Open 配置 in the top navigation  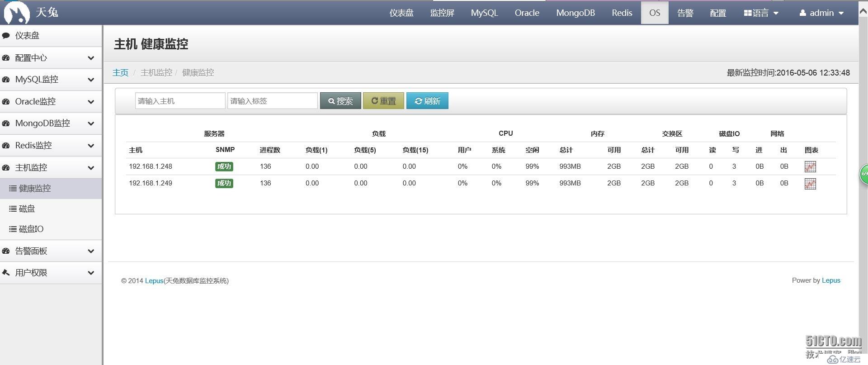(x=718, y=13)
